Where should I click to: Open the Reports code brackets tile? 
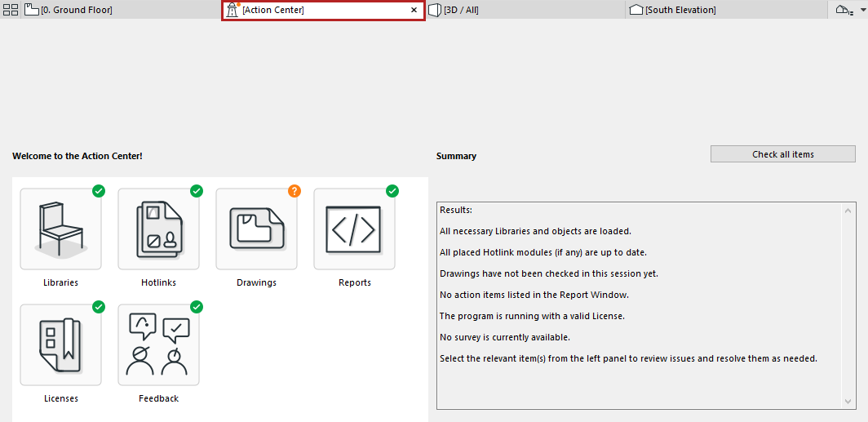354,229
